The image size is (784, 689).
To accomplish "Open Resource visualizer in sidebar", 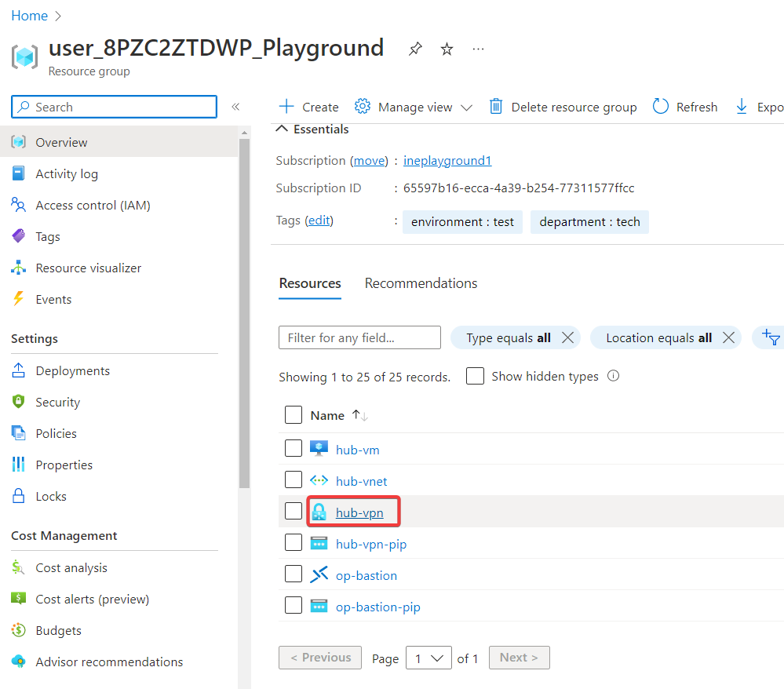I will [88, 268].
